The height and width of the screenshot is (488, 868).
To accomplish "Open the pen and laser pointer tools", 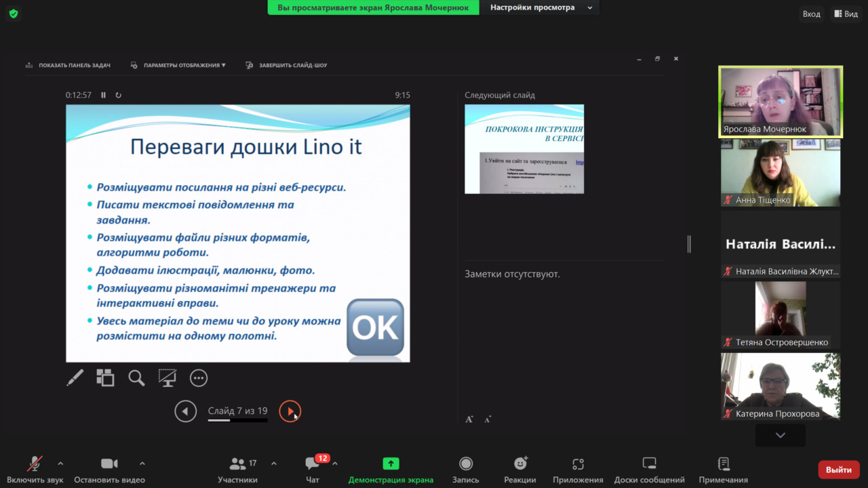I will pyautogui.click(x=75, y=378).
